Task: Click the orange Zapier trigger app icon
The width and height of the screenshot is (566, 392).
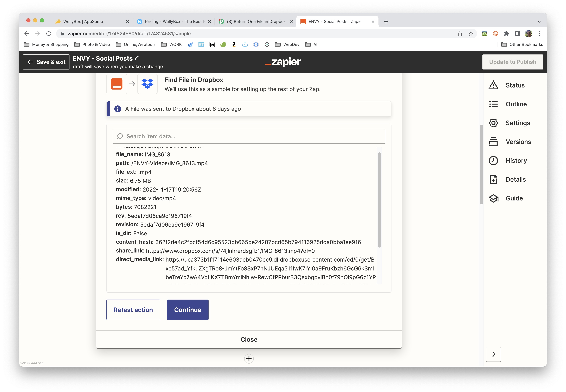Action: (x=117, y=84)
